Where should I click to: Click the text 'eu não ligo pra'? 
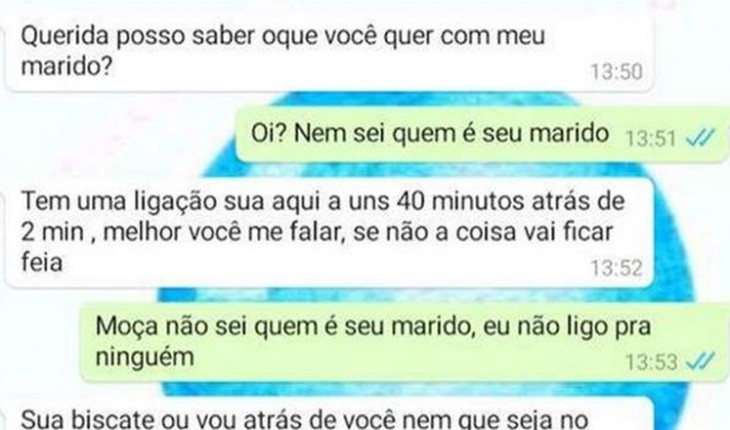pos(567,326)
